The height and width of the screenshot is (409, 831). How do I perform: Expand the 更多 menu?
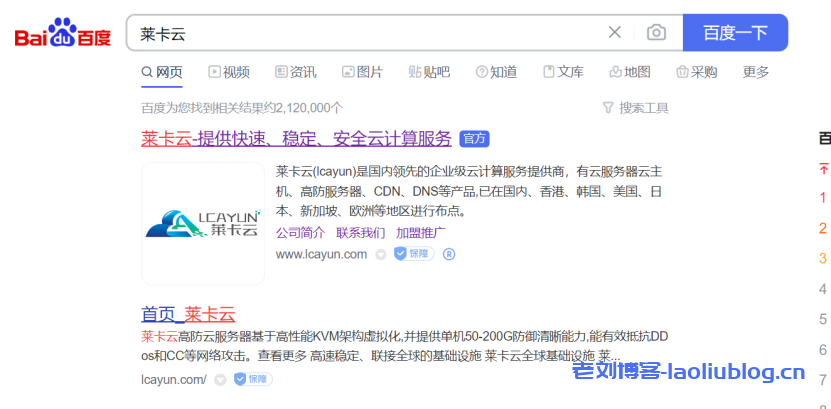click(756, 72)
